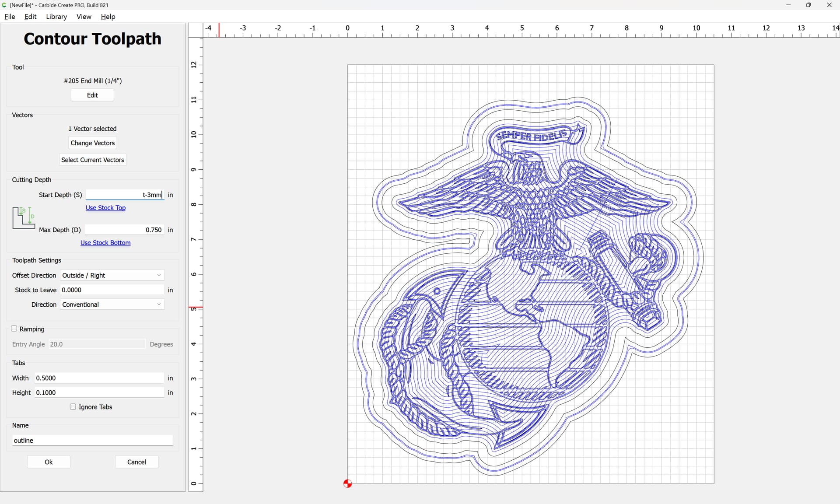Click the red origin marker on canvas
The image size is (840, 504).
coord(347,483)
